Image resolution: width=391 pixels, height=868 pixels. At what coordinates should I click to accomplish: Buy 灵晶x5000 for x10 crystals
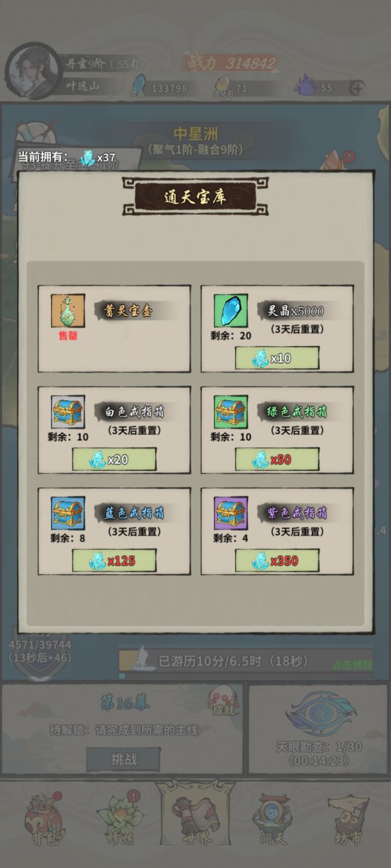pyautogui.click(x=277, y=358)
